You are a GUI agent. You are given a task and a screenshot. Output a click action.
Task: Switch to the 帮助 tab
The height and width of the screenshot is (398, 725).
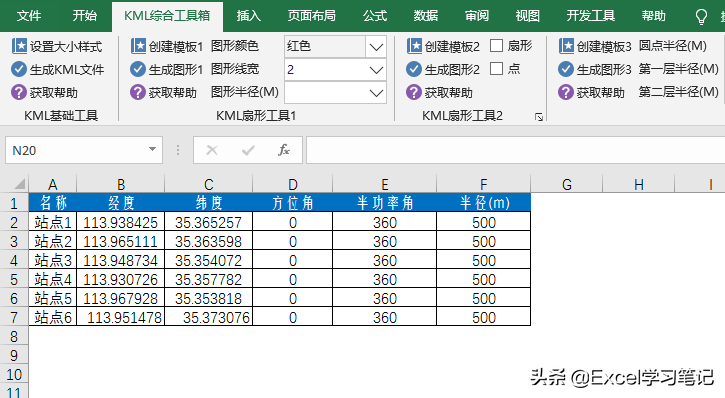(x=653, y=16)
